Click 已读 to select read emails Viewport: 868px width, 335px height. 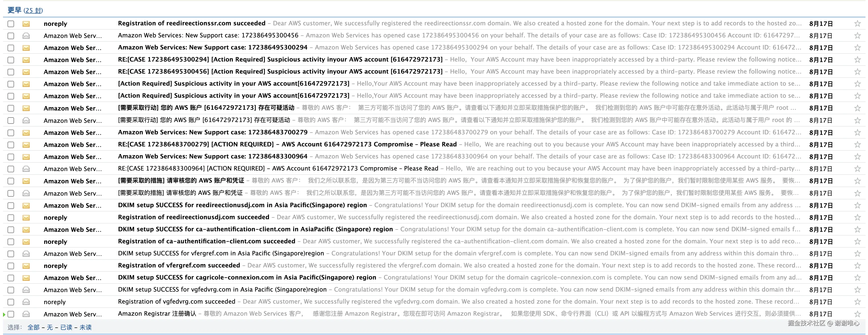point(66,327)
